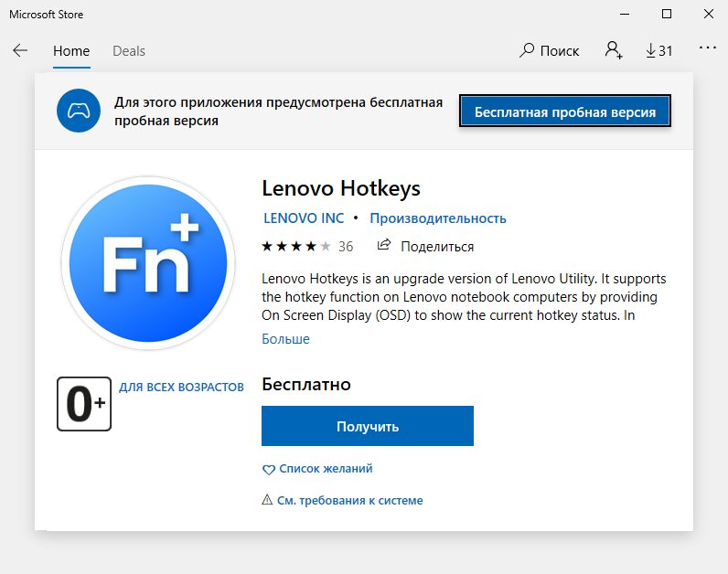Image resolution: width=728 pixels, height=574 pixels.
Task: Click the rating count 36
Action: point(346,247)
